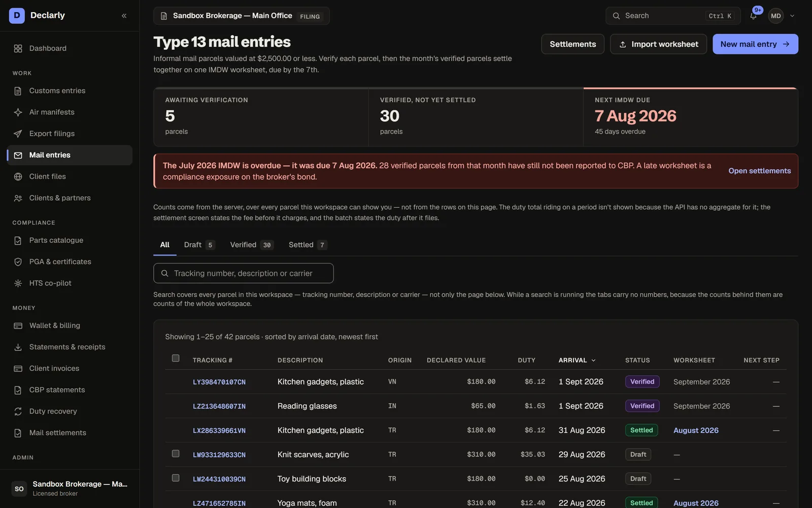
Task: Switch to the Settled tab
Action: tap(308, 245)
